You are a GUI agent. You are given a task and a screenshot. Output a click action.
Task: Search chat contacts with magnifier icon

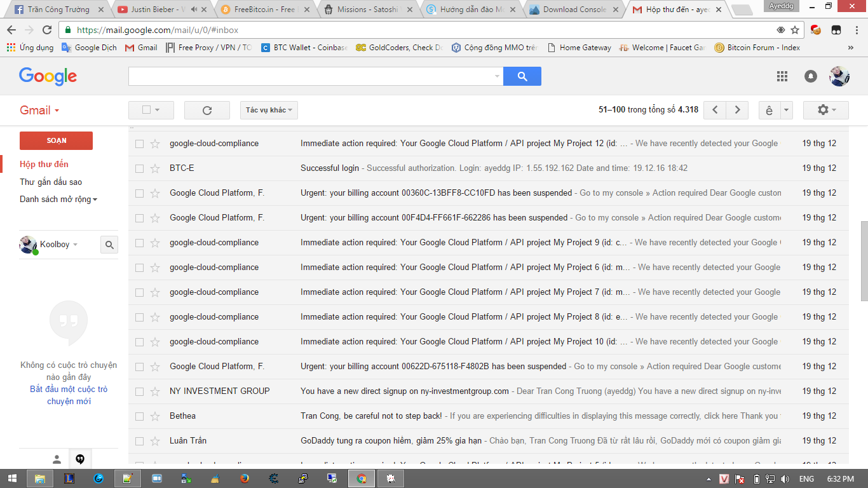click(x=109, y=245)
